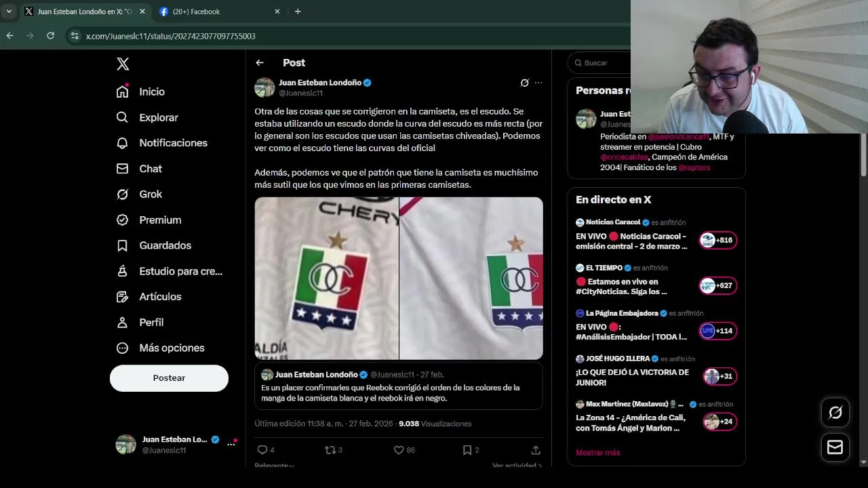Click browser reload button
Viewport: 868px width, 488px height.
point(50,36)
